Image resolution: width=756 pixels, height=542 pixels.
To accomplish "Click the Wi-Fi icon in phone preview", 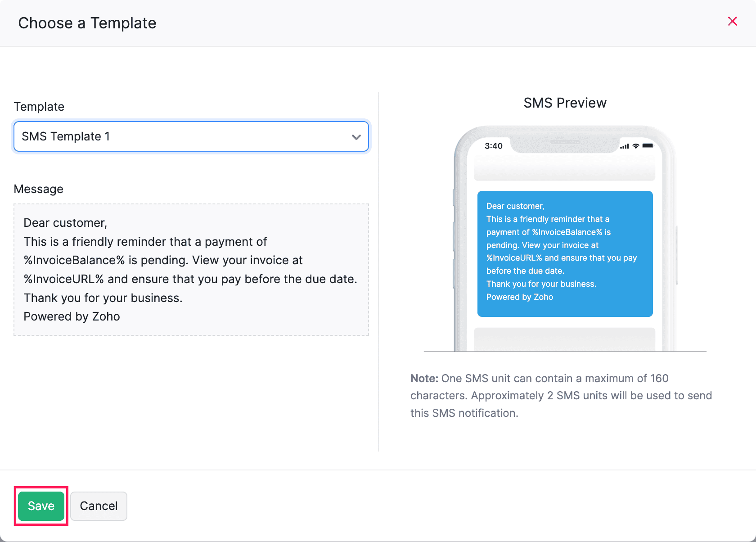I will 636,146.
